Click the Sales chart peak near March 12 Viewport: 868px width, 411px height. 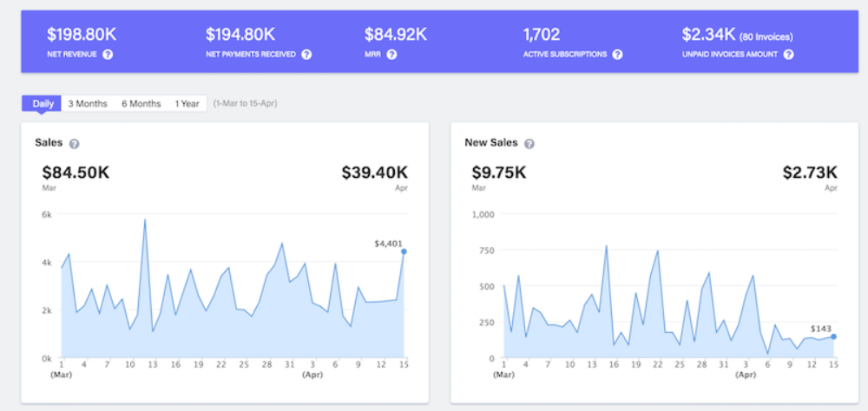coord(145,219)
